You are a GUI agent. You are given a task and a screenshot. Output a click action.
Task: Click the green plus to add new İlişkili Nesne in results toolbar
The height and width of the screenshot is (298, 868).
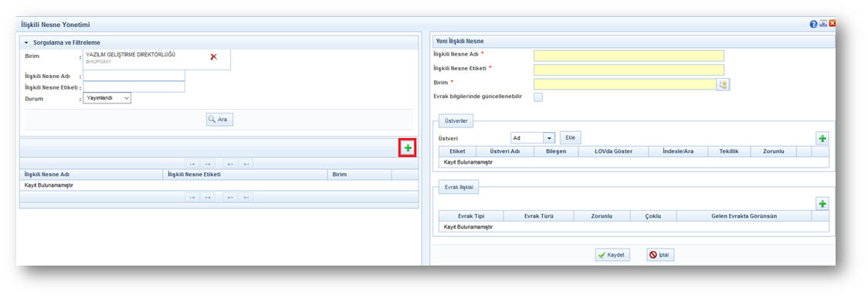408,148
